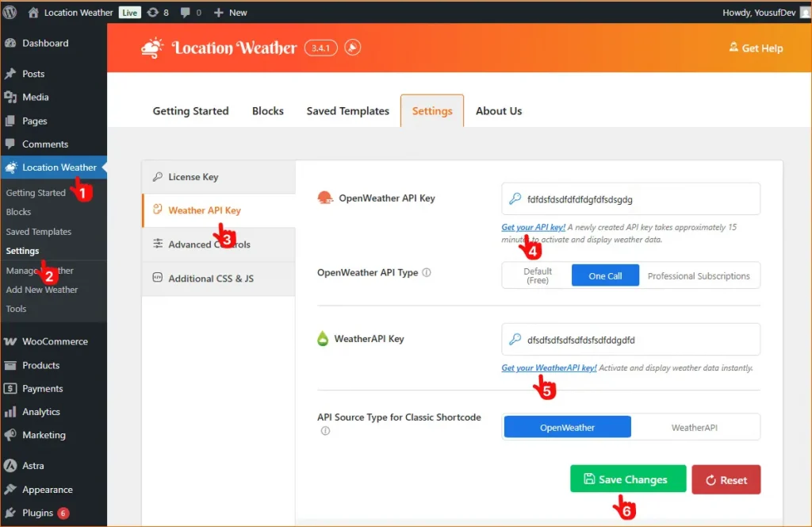The image size is (812, 527).
Task: Click the Save Changes button
Action: click(627, 479)
